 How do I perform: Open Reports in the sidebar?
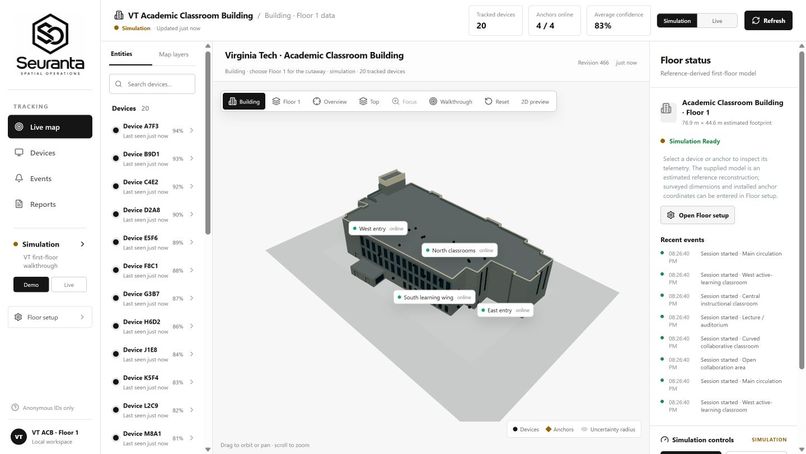coord(50,204)
